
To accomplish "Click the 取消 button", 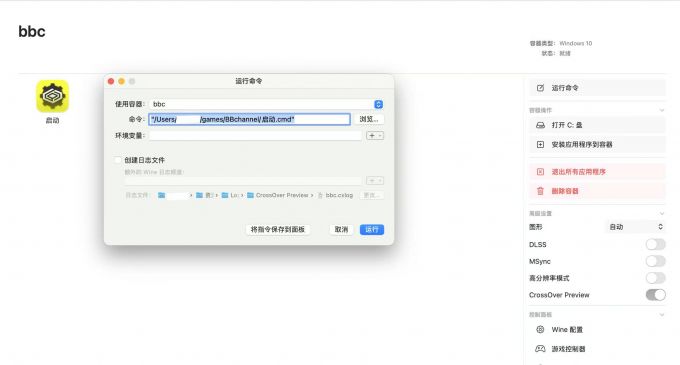I will pos(341,229).
